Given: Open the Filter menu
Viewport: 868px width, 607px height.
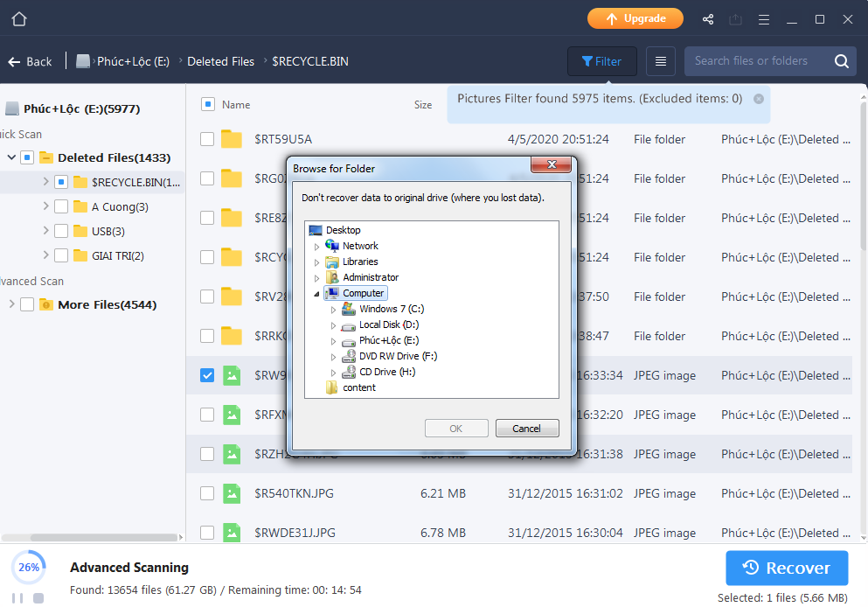Looking at the screenshot, I should (x=601, y=61).
